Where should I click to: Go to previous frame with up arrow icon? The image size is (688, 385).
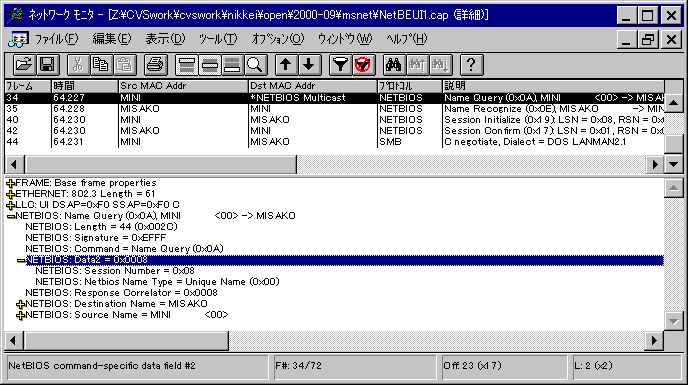(x=286, y=65)
